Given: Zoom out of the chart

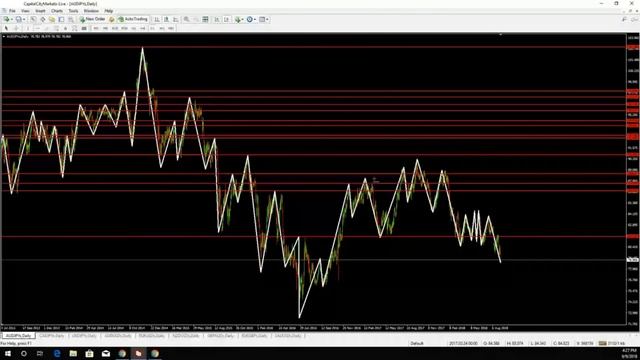Looking at the screenshot, I should [x=196, y=19].
